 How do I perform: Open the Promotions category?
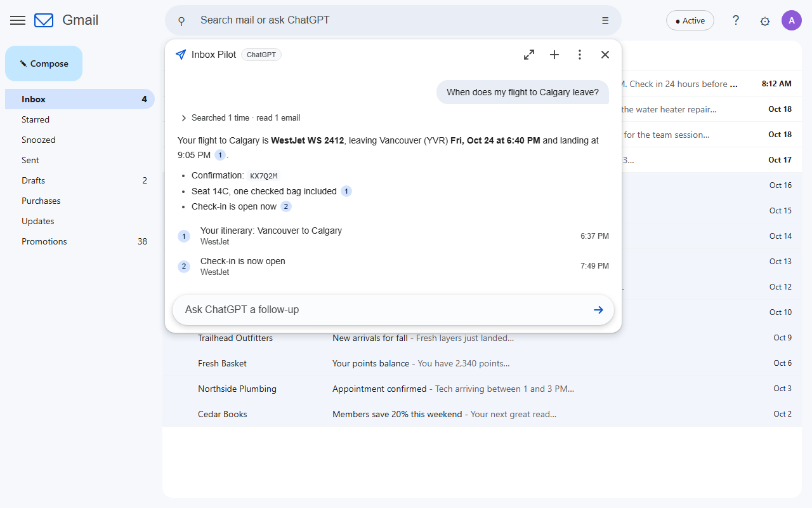[x=80, y=241]
